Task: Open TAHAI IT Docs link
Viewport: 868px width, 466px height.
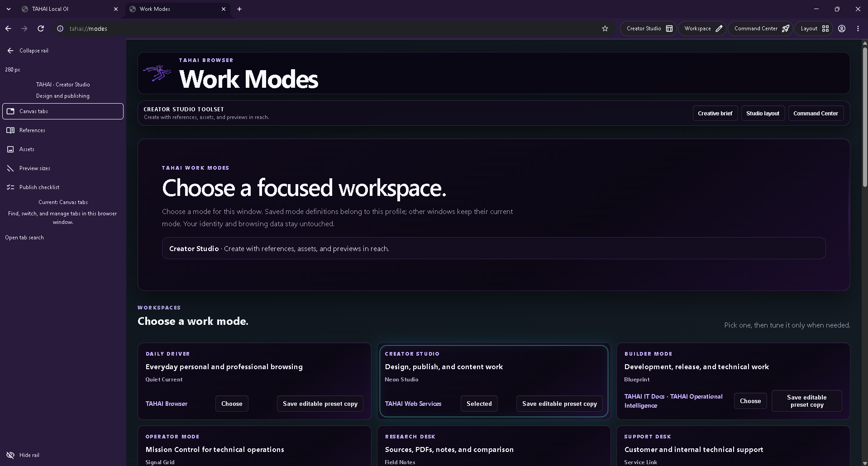Action: click(x=644, y=396)
